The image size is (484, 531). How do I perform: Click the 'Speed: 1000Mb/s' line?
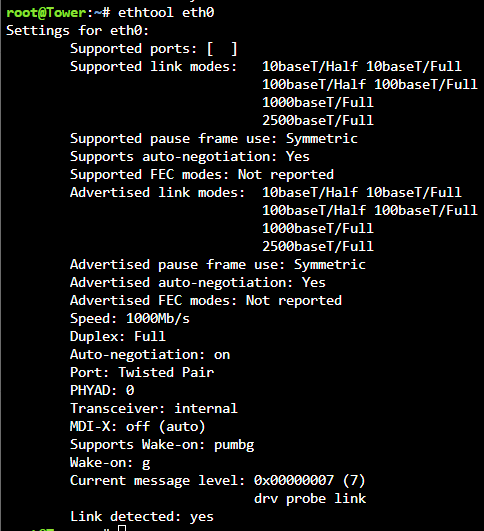(x=130, y=319)
